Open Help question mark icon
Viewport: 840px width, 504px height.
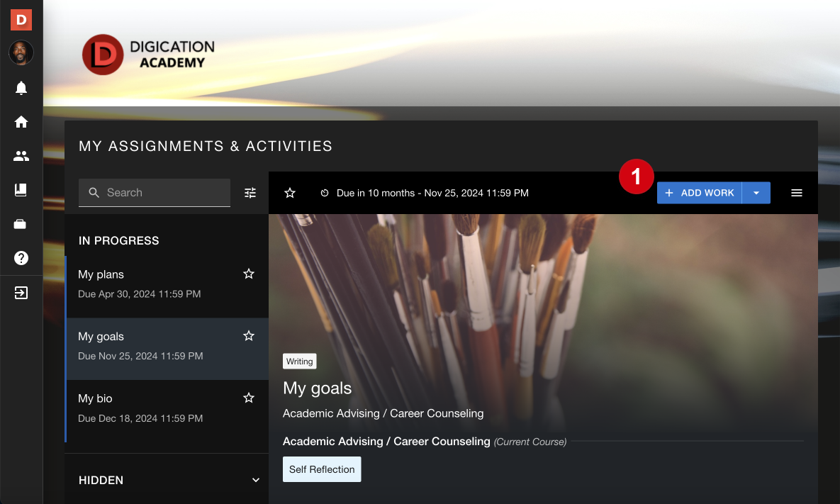pyautogui.click(x=21, y=258)
